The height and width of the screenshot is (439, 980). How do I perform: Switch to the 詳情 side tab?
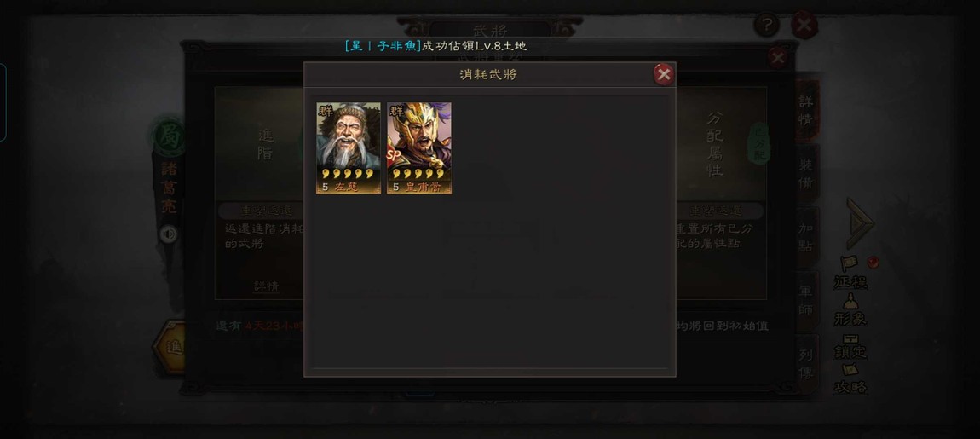pyautogui.click(x=806, y=111)
